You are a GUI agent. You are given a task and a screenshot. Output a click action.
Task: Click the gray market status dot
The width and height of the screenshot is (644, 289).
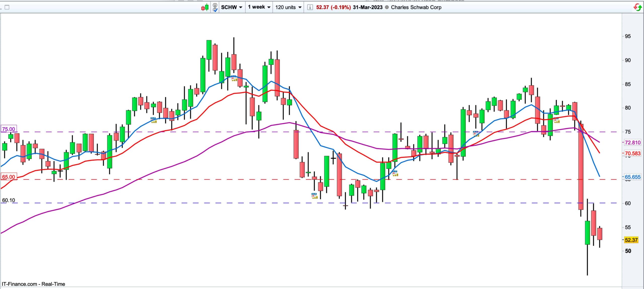tap(387, 7)
